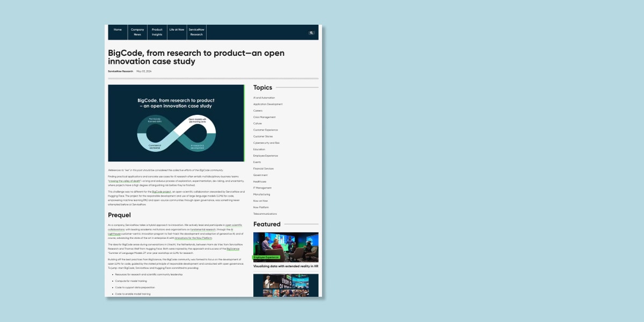
Task: Click the article title heading
Action: (x=196, y=57)
